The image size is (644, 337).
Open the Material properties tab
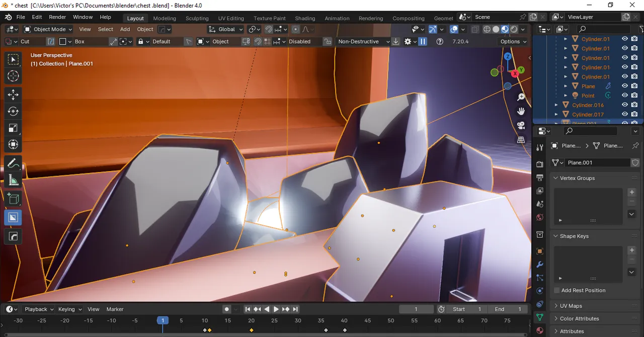pos(540,330)
